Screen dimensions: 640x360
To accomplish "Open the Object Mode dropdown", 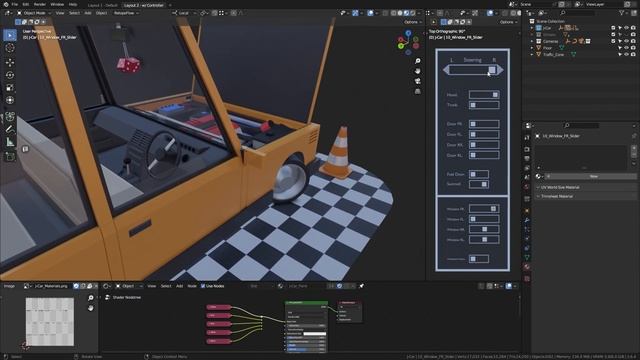I will coord(34,13).
